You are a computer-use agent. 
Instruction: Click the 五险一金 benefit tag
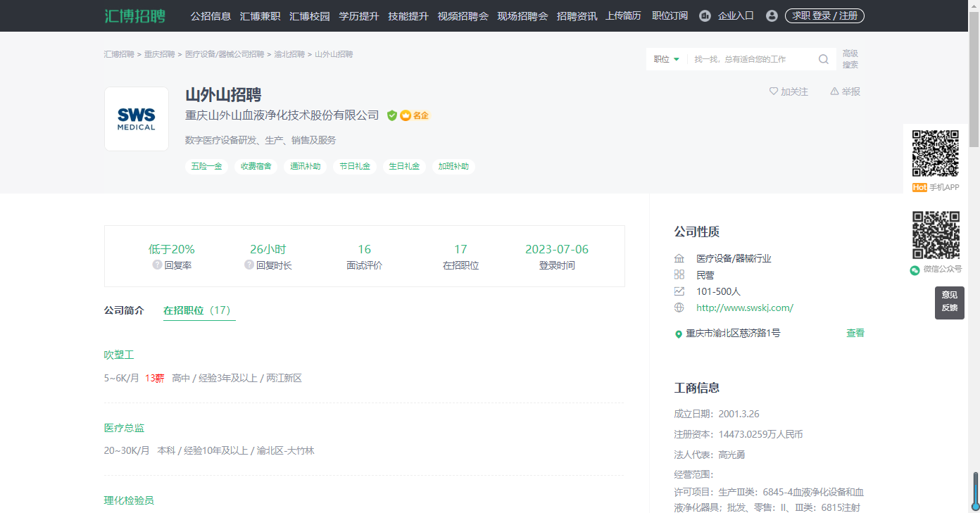click(x=207, y=167)
